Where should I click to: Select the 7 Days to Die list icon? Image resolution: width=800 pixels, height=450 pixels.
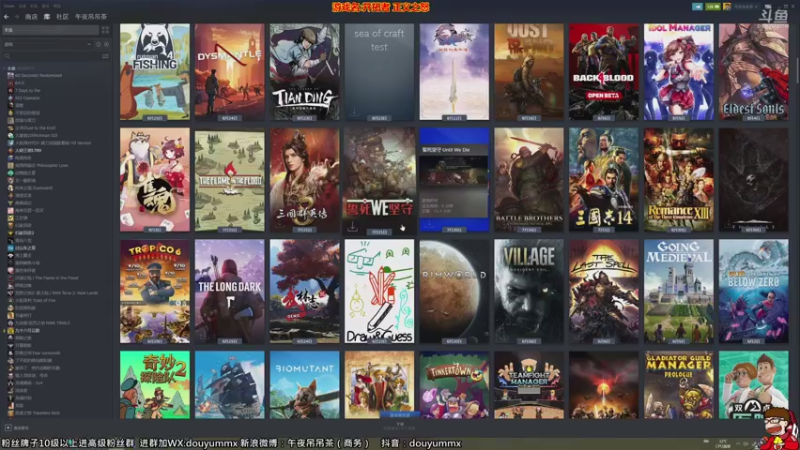(10, 90)
